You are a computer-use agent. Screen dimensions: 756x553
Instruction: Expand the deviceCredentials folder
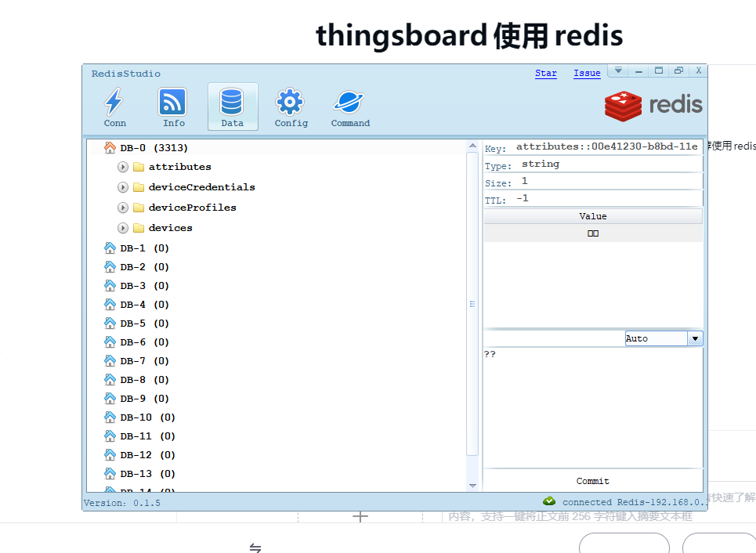(x=123, y=186)
